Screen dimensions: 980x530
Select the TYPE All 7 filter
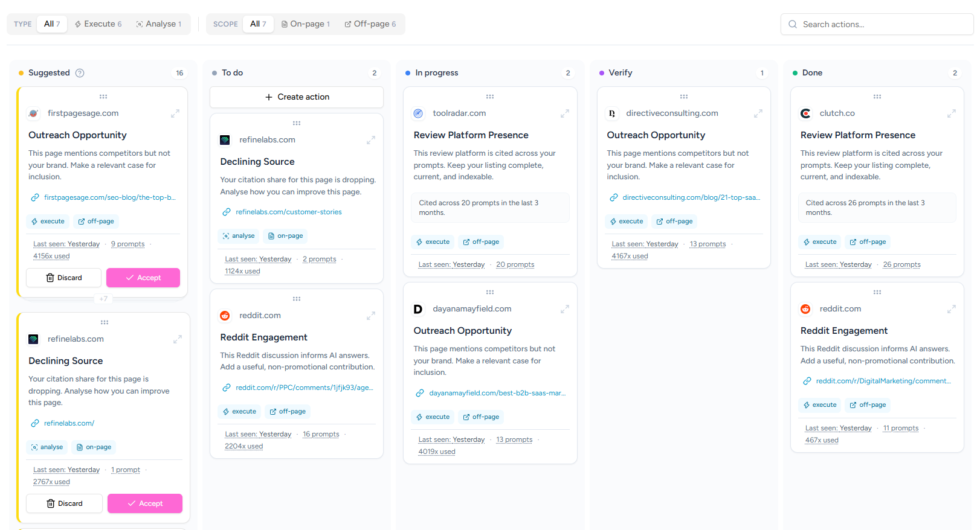pyautogui.click(x=52, y=24)
